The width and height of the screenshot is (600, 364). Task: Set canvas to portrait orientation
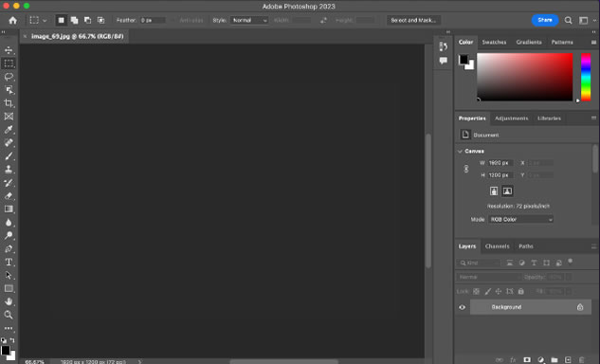point(494,191)
